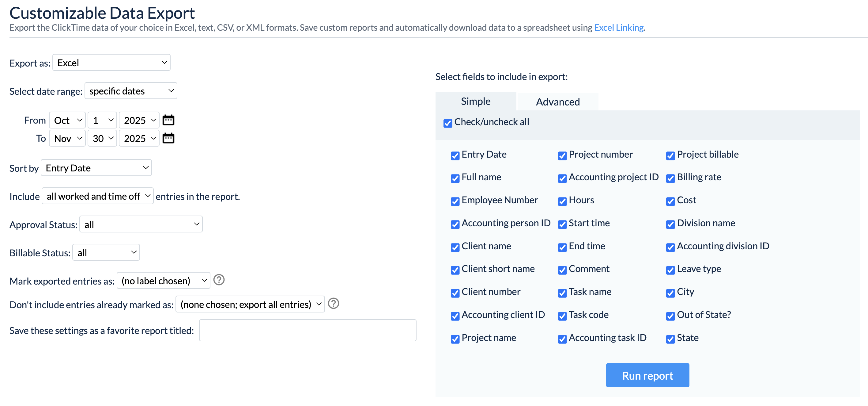This screenshot has height=406, width=868.
Task: Uncheck the Client name field
Action: click(x=455, y=247)
